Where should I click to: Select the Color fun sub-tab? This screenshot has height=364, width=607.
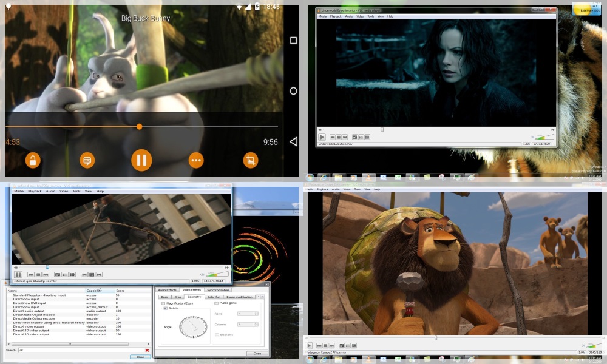coord(214,297)
